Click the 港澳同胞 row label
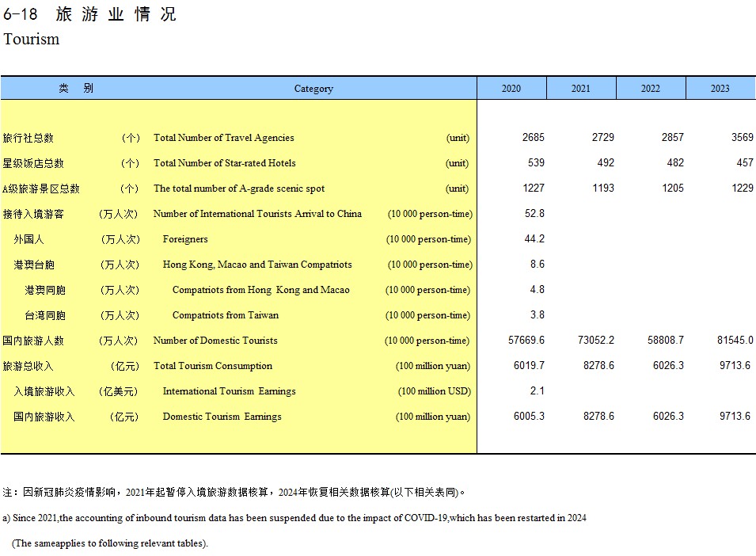 click(x=45, y=290)
